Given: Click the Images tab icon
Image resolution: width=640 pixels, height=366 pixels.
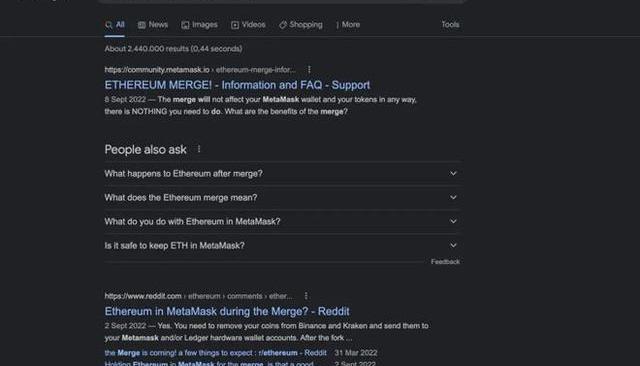Looking at the screenshot, I should coord(185,25).
